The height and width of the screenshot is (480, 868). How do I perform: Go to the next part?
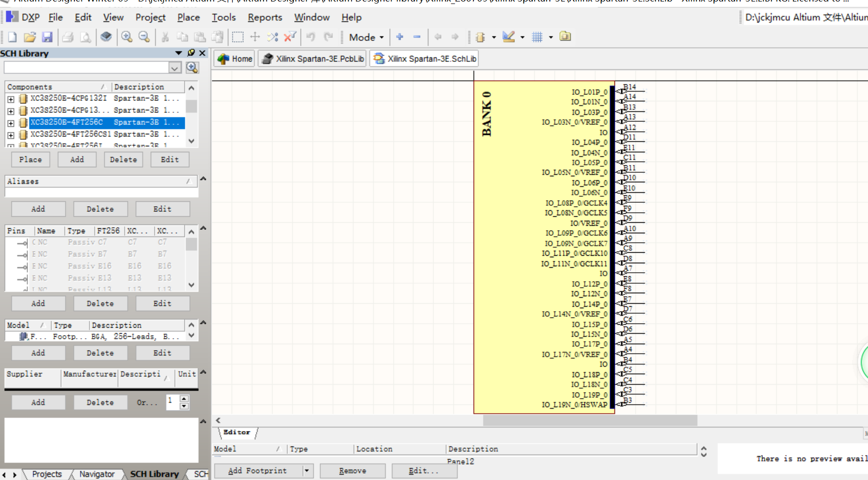[455, 37]
